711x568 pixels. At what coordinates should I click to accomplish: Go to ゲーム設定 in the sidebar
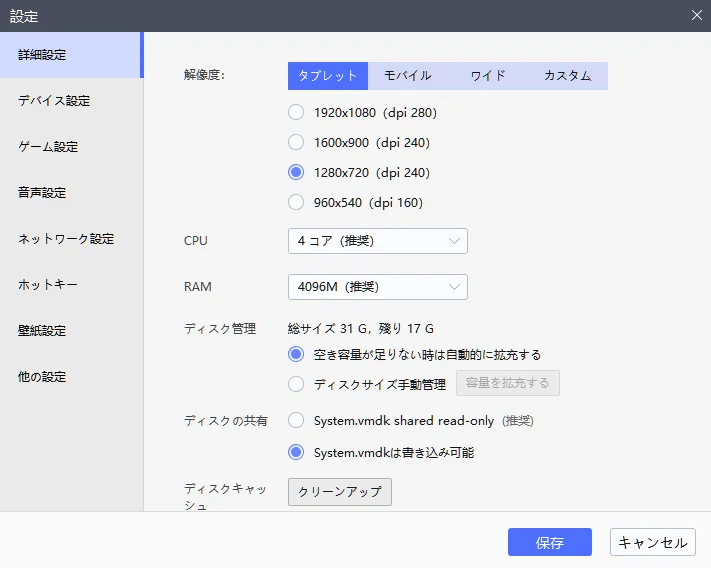click(x=71, y=147)
